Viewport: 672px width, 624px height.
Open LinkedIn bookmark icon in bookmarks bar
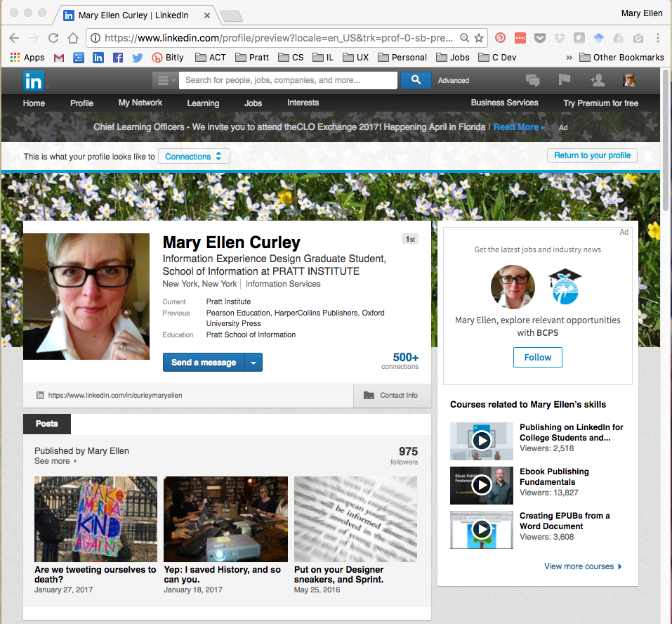98,58
